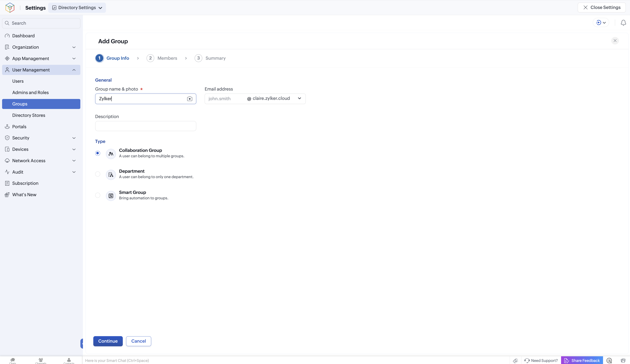630x364 pixels.
Task: Open Subscription in the sidebar
Action: (x=41, y=183)
